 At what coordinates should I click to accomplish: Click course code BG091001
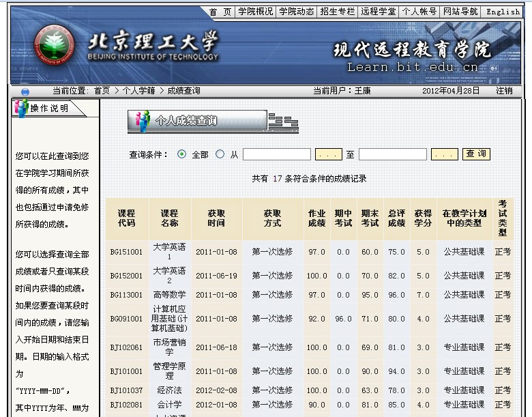point(127,319)
